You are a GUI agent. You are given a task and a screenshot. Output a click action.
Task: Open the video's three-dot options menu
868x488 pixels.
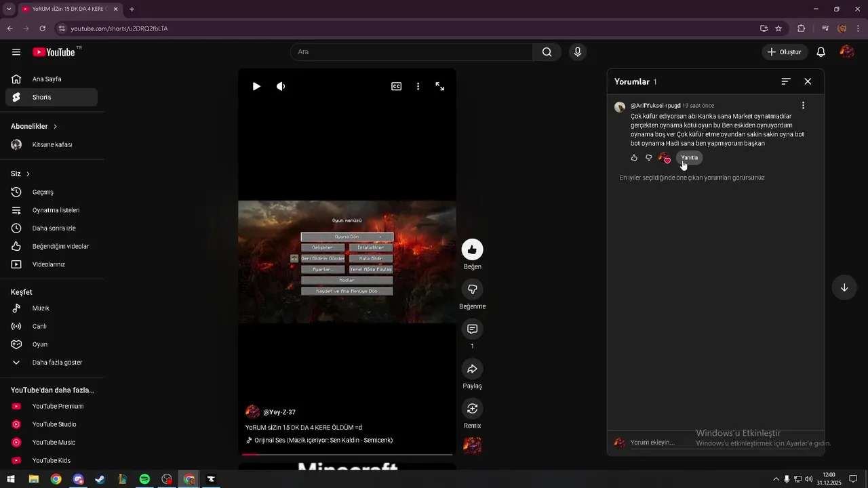pyautogui.click(x=418, y=86)
